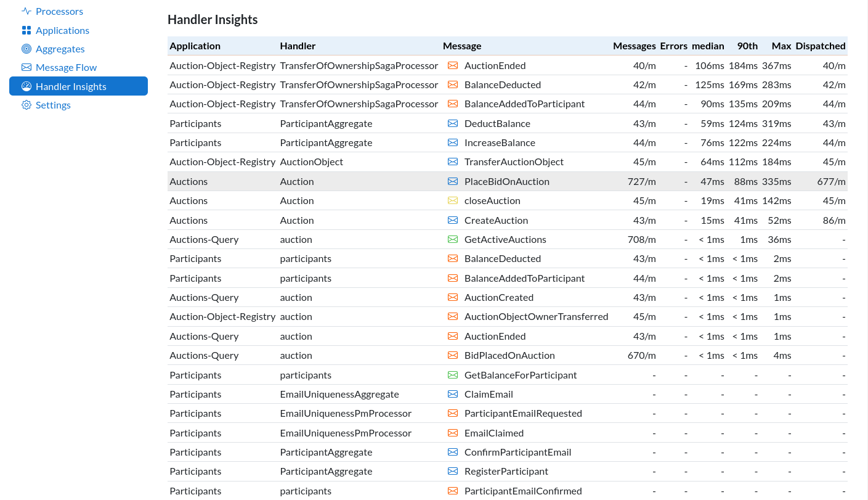Select the AuctionObjectOwnerTransferred row
The image size is (868, 500).
535,316
